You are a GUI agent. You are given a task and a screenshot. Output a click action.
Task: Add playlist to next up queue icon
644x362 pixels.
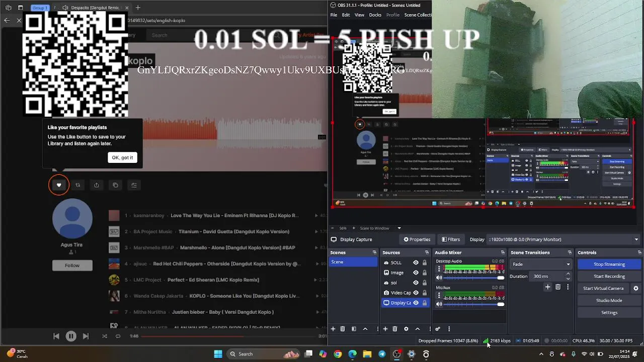tap(134, 185)
